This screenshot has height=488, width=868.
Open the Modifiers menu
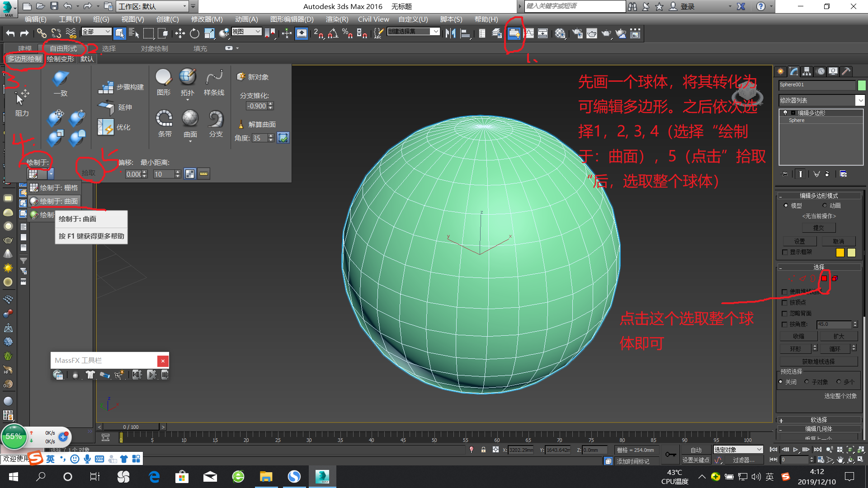pyautogui.click(x=207, y=19)
